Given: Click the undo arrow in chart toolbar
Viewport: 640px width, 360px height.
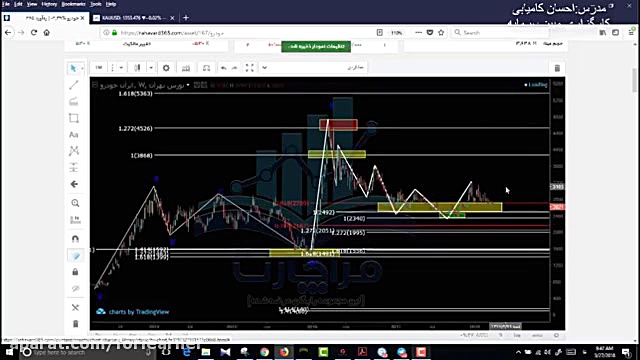Looking at the screenshot, I should (x=224, y=68).
